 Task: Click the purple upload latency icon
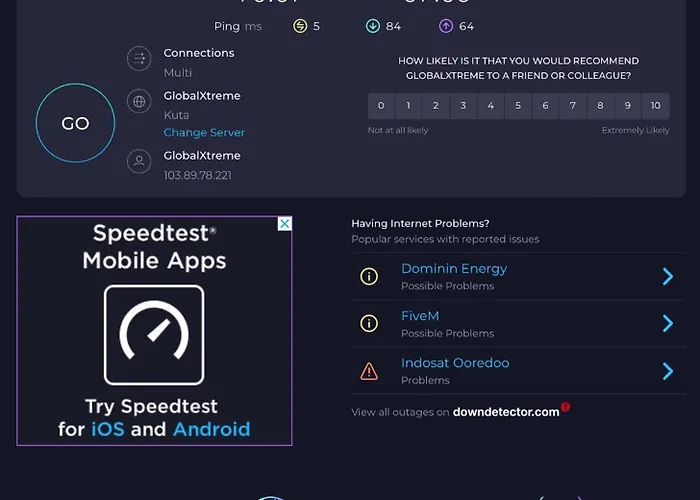[446, 26]
